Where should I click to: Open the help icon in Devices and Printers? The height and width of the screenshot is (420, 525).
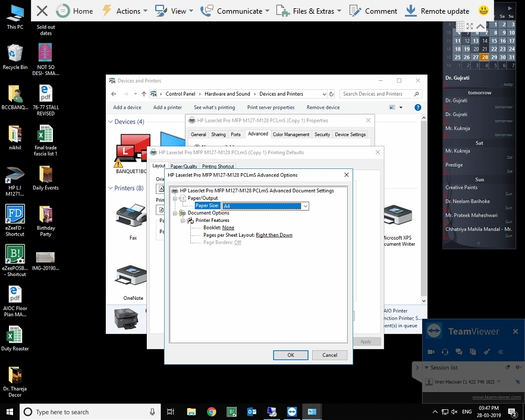[x=417, y=108]
